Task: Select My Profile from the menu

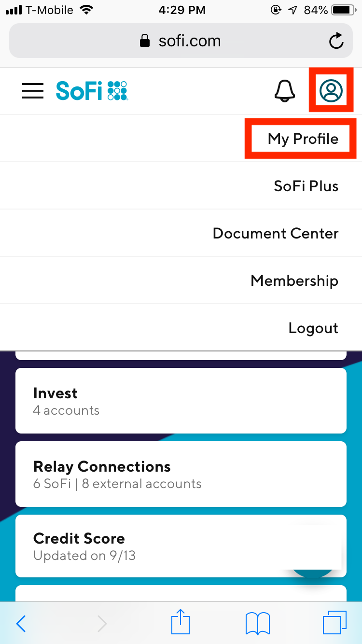Action: tap(303, 139)
